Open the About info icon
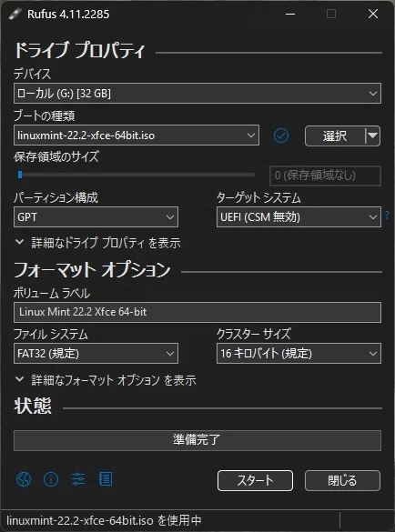The width and height of the screenshot is (395, 532). (51, 479)
